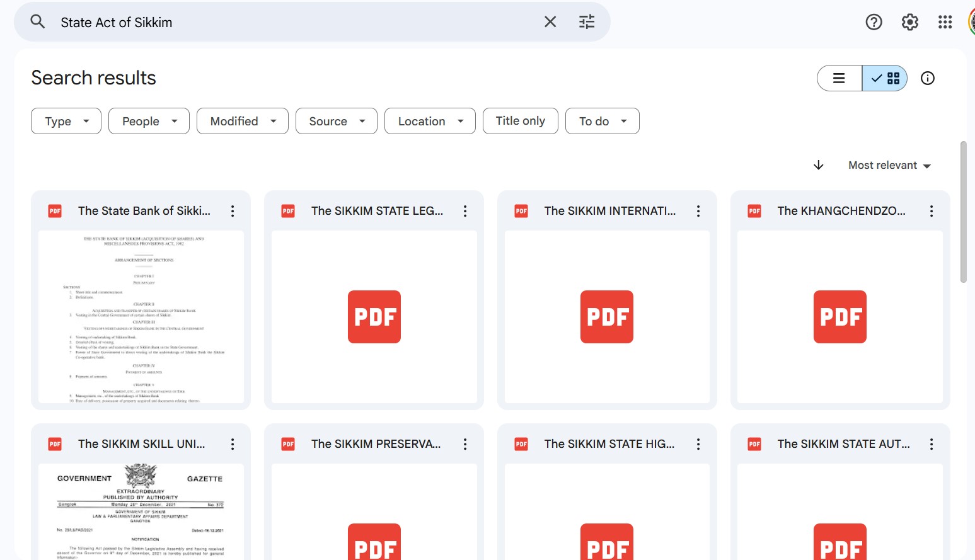975x560 pixels.
Task: Expand the Modified filter dropdown
Action: [243, 121]
